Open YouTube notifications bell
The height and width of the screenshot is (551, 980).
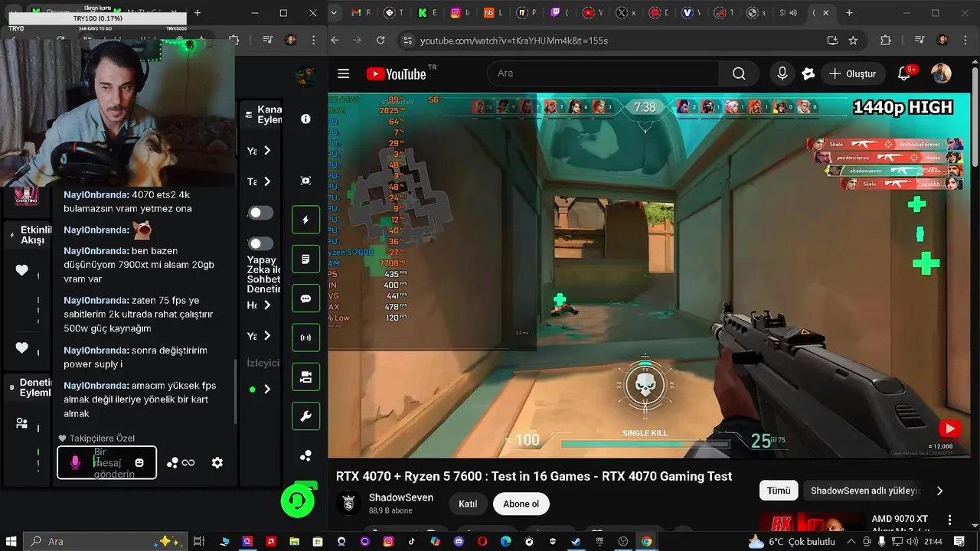tap(904, 73)
